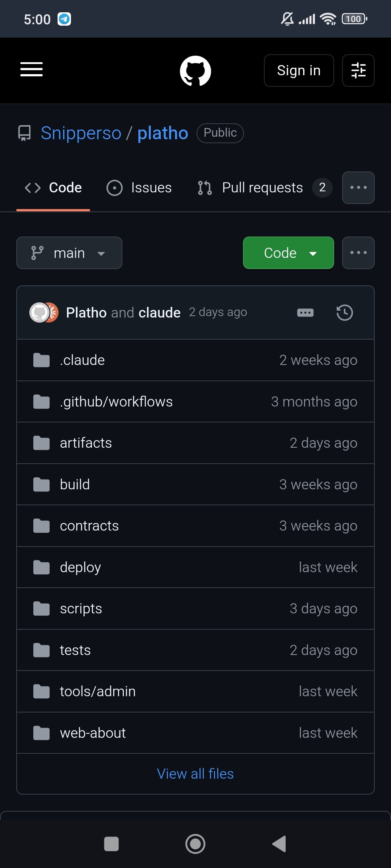
Task: Open more repository tabs ellipsis menu
Action: tap(358, 188)
